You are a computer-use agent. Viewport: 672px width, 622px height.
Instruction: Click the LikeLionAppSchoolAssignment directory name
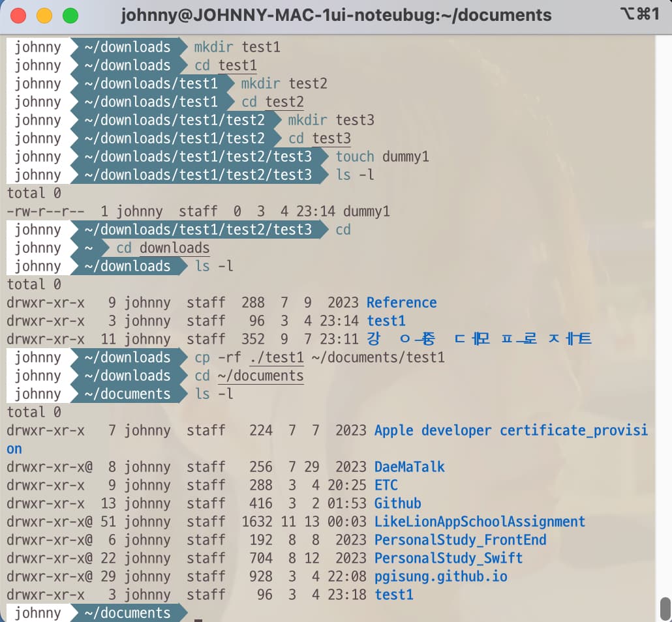pos(480,522)
